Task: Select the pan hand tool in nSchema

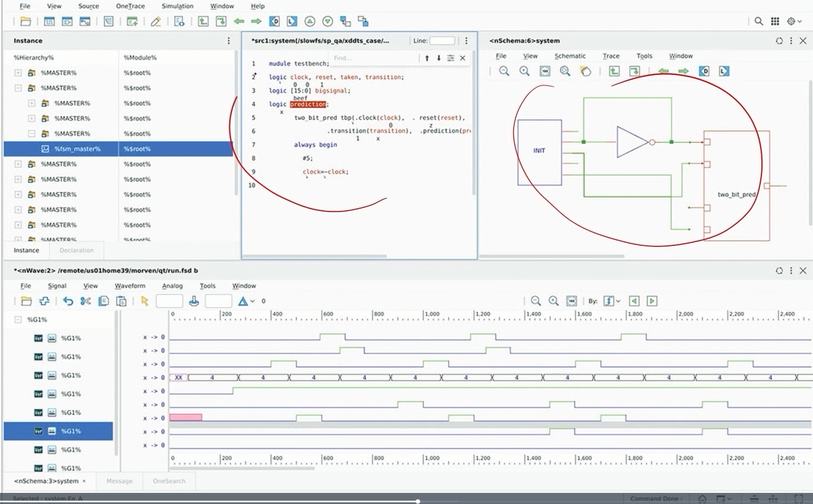Action: click(585, 71)
